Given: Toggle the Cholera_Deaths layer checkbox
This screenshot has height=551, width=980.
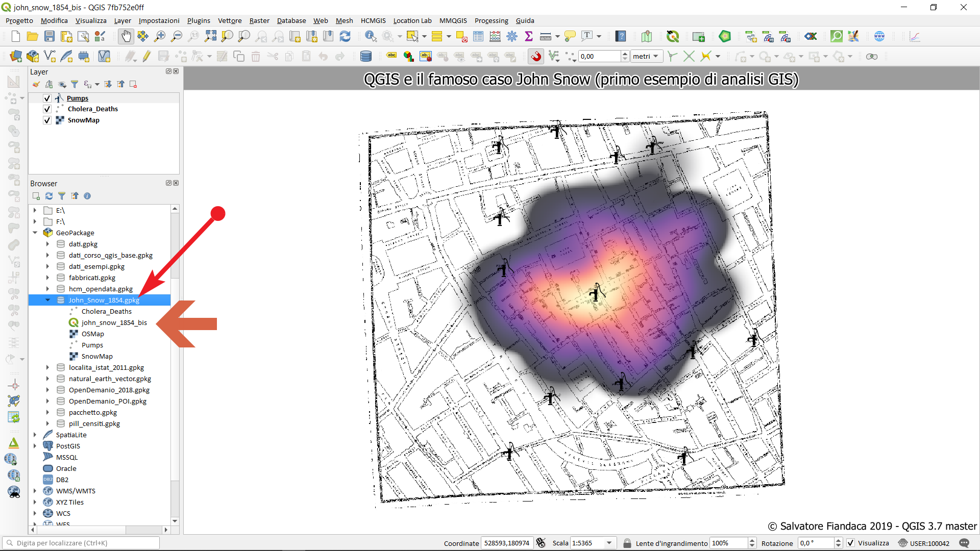Looking at the screenshot, I should pyautogui.click(x=47, y=109).
